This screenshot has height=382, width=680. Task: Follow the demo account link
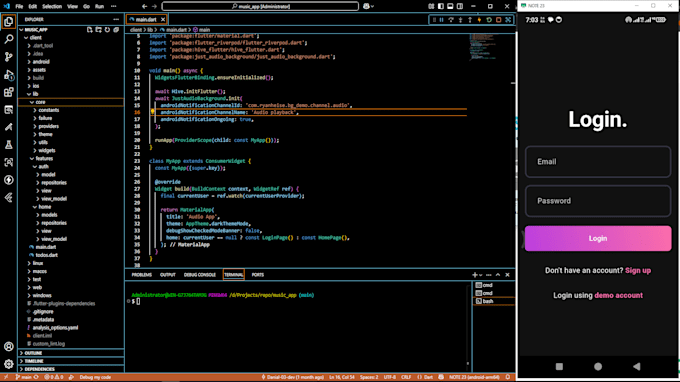click(x=618, y=295)
